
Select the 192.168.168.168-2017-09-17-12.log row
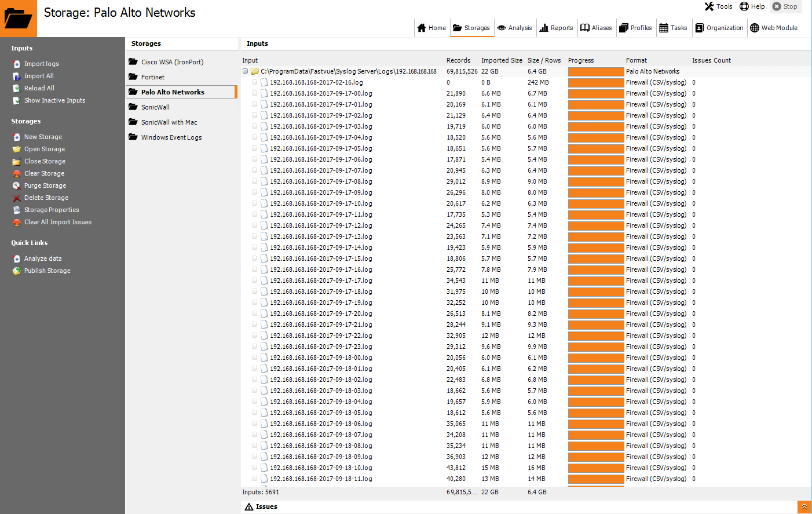click(x=526, y=225)
